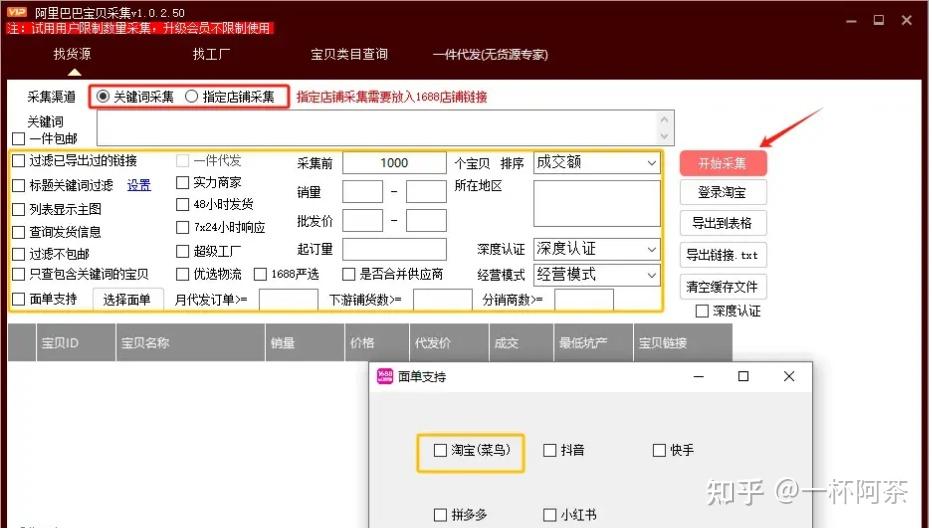The height and width of the screenshot is (530, 932).
Task: Click the 分销商数>= input field
Action: click(584, 300)
